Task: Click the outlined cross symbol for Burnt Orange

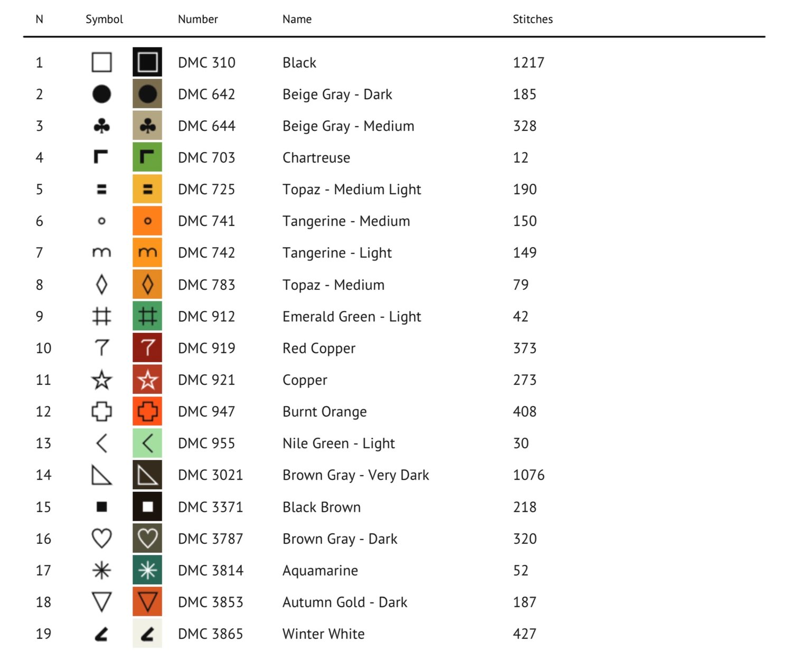Action: pos(101,412)
